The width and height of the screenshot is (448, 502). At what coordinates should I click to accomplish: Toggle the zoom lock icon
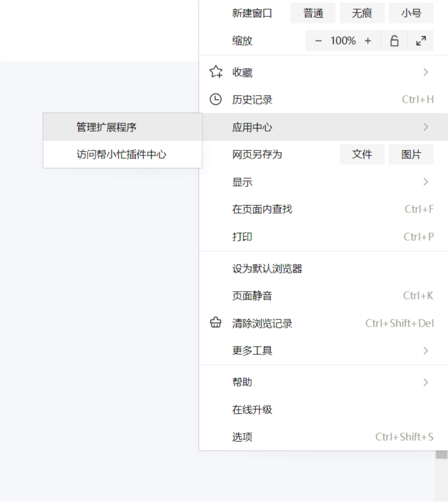tap(394, 41)
